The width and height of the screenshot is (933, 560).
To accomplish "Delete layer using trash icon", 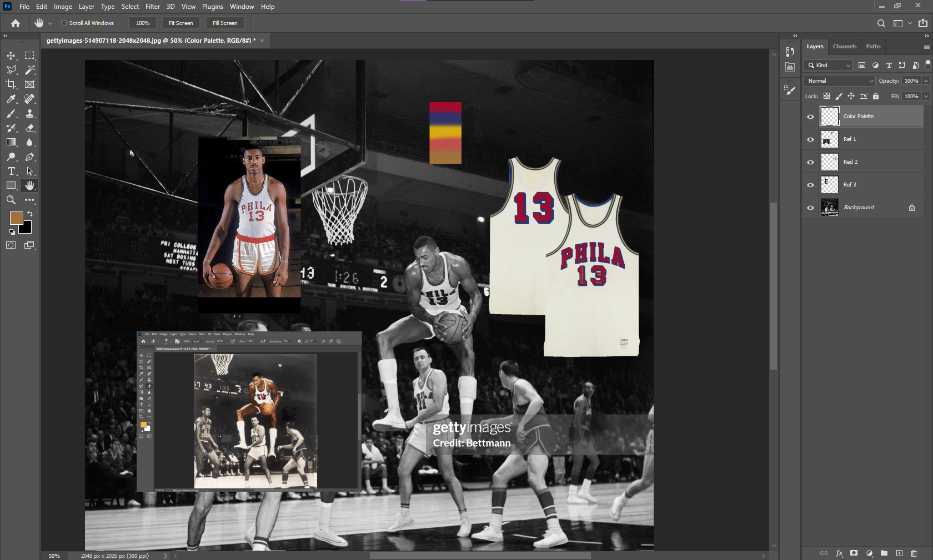I will [914, 553].
